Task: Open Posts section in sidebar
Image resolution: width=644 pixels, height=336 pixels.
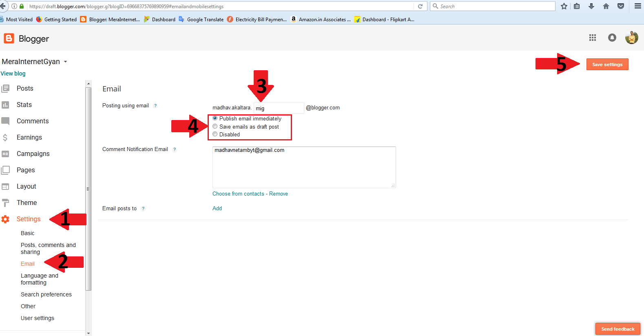Action: 25,88
